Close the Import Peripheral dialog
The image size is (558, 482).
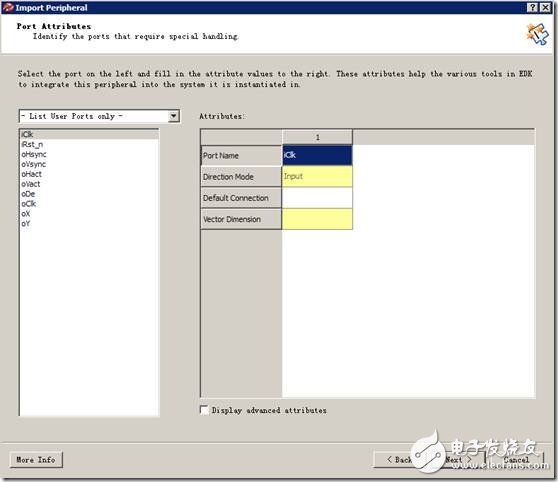(545, 7)
